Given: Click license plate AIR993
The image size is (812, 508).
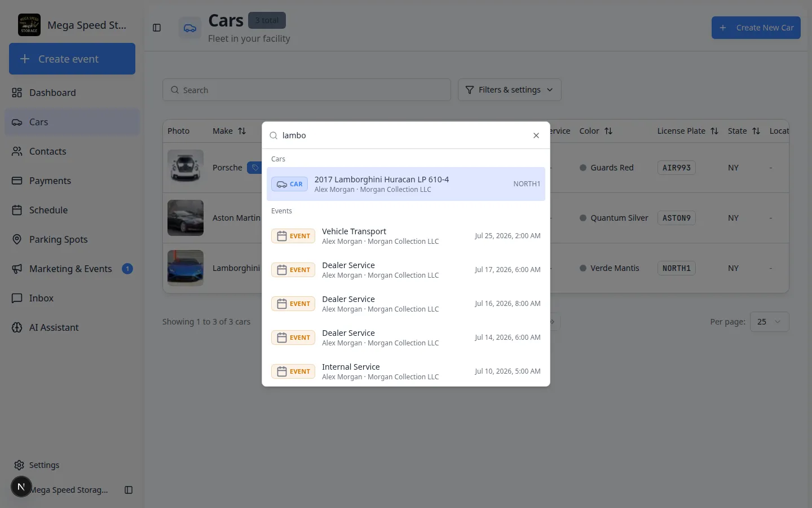Looking at the screenshot, I should click(x=677, y=168).
